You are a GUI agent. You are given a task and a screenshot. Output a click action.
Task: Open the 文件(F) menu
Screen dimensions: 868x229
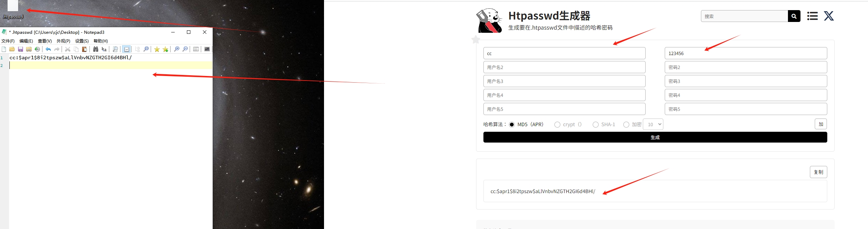click(x=8, y=41)
